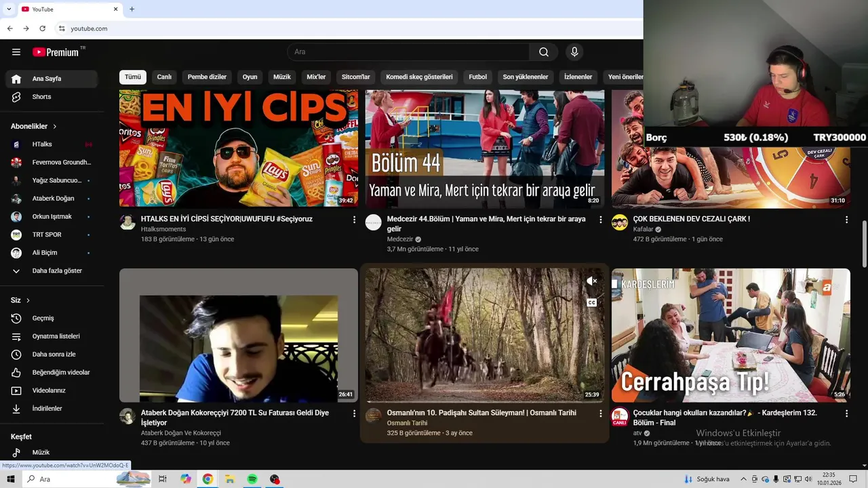The height and width of the screenshot is (488, 868).
Task: Open options for Osmanlı'nın 10. Padişahı video
Action: (x=600, y=413)
